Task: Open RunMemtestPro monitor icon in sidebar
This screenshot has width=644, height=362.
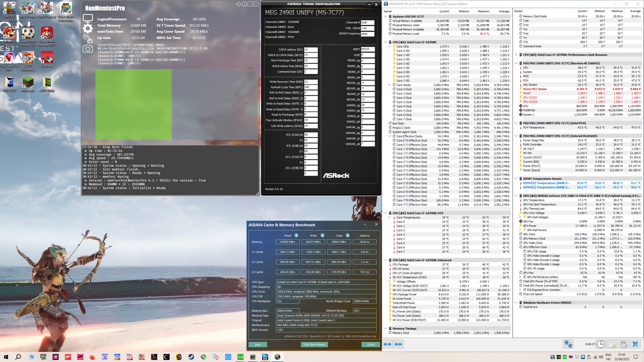Action: 88,18
